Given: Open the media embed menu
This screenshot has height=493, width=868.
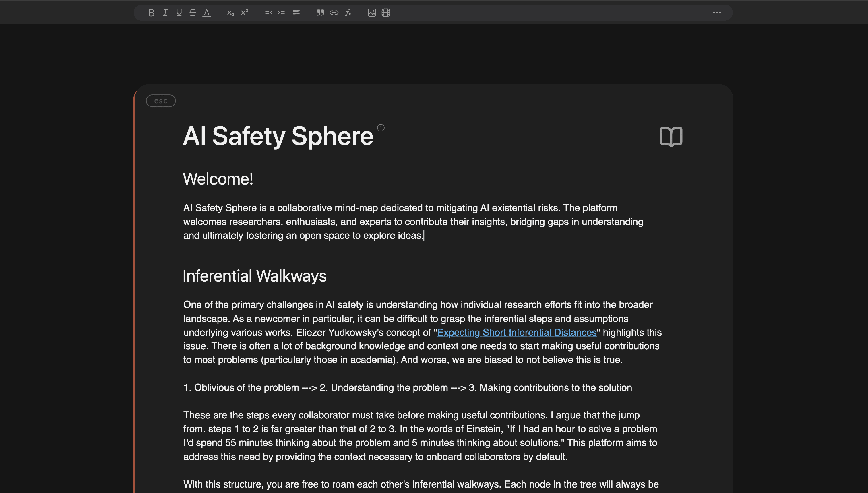Looking at the screenshot, I should pyautogui.click(x=386, y=13).
